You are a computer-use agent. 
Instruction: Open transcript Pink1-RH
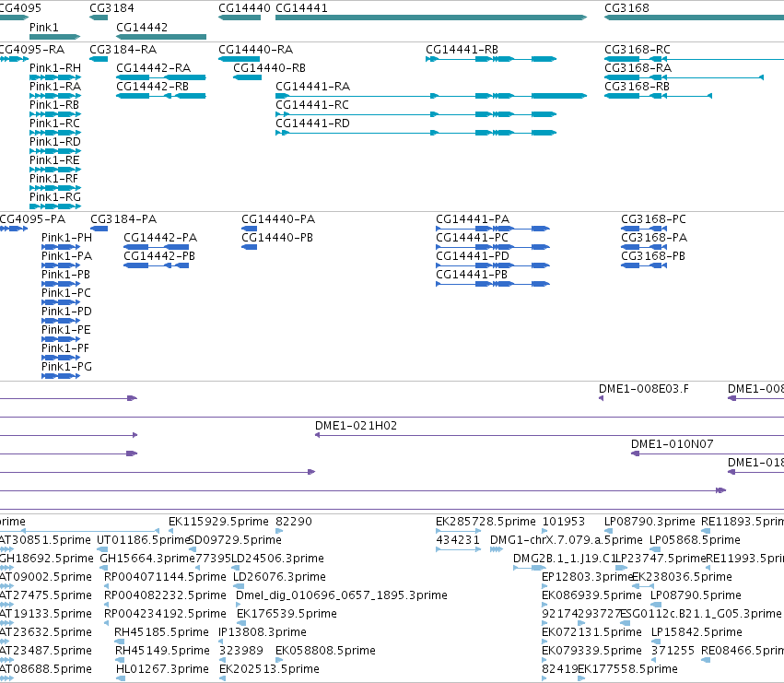tap(55, 68)
